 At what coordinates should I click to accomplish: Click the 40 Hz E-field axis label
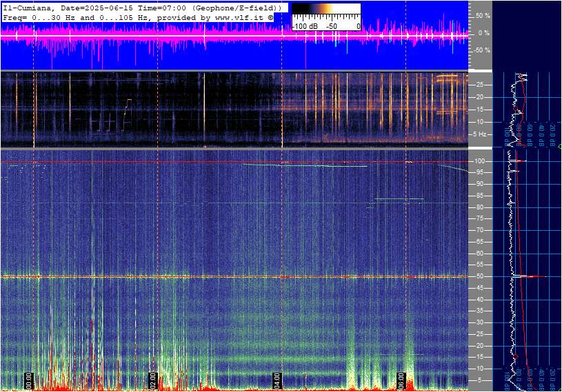click(479, 300)
